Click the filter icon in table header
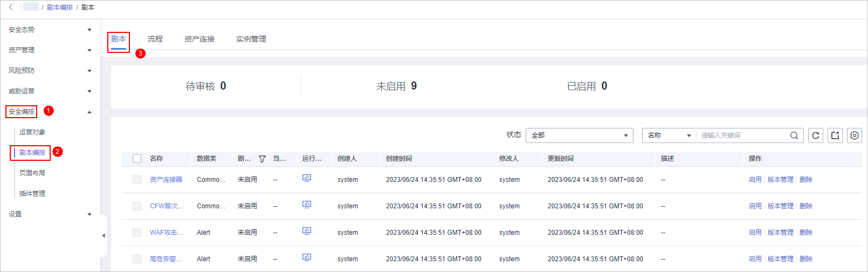 pyautogui.click(x=262, y=159)
